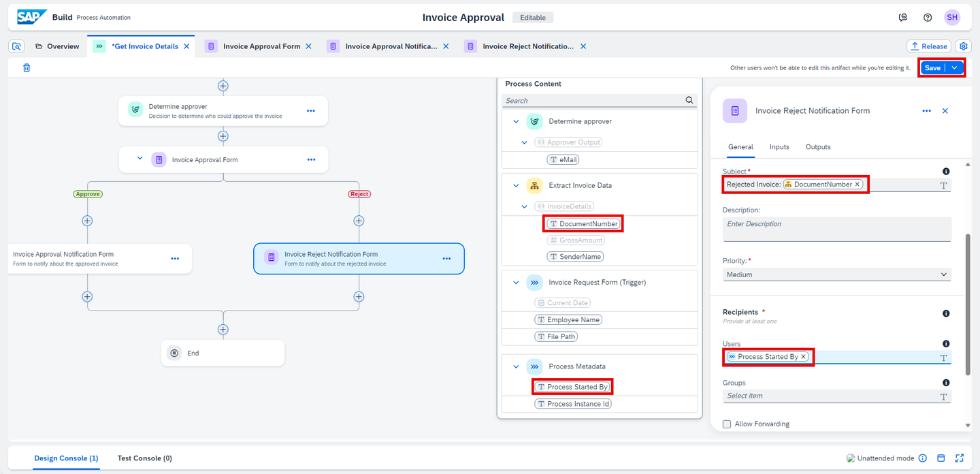Select the Employee Name content item
Screen dimensions: 980x474
pos(568,319)
